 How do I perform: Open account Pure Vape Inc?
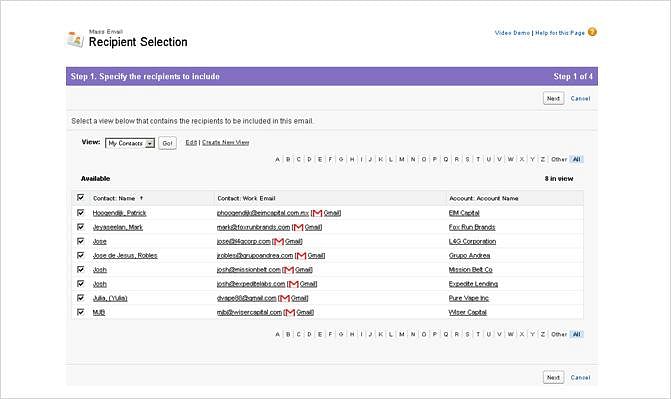tap(469, 298)
